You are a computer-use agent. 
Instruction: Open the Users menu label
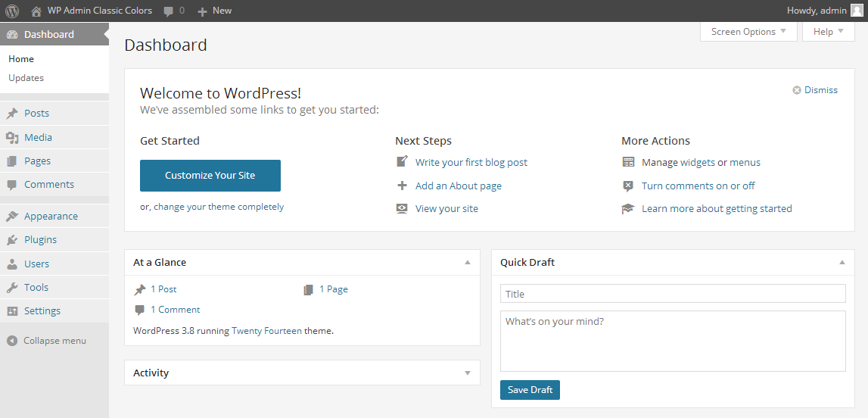point(36,264)
